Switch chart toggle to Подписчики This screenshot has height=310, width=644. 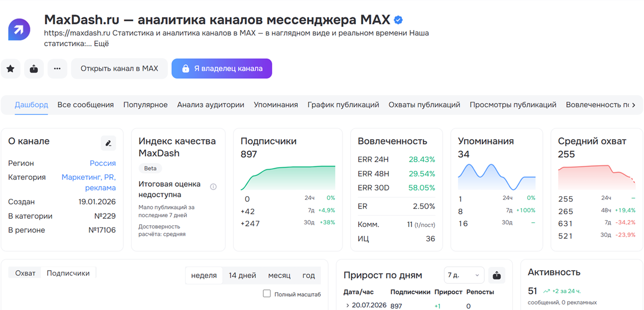68,273
